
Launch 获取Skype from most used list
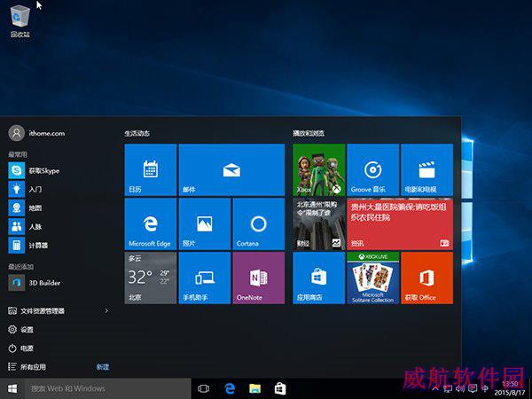[59, 170]
